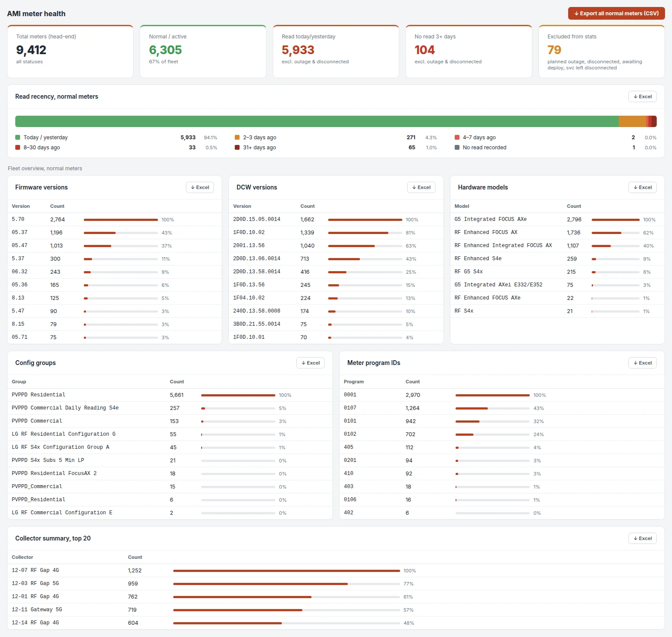The width and height of the screenshot is (672, 637).
Task: Export all normal meters as CSV
Action: (616, 14)
